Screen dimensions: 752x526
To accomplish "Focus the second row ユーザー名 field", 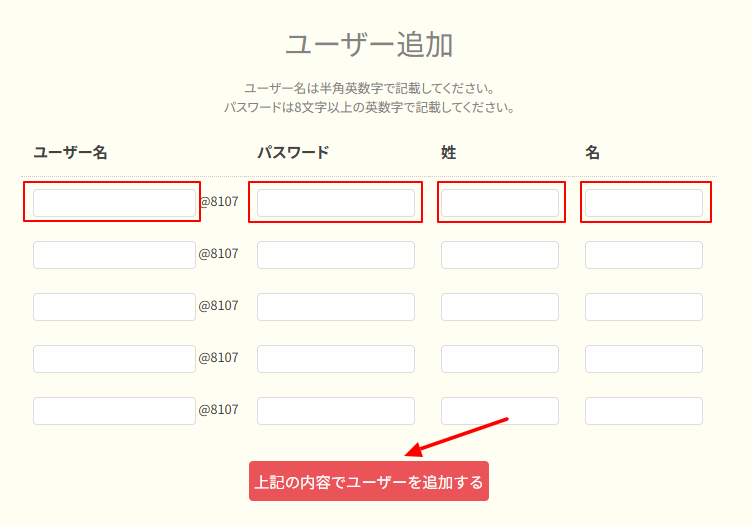I will pyautogui.click(x=114, y=255).
